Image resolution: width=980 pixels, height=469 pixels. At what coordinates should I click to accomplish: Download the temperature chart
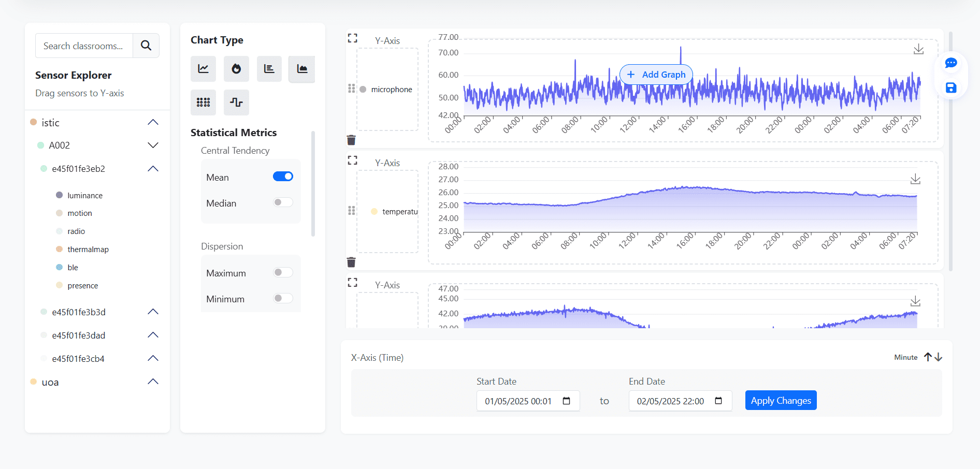point(915,179)
